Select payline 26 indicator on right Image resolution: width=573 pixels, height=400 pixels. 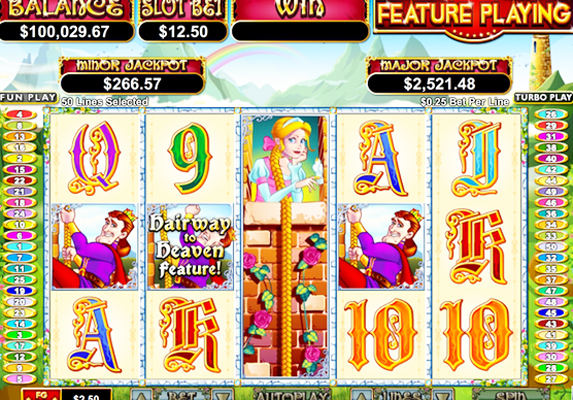pyautogui.click(x=551, y=114)
